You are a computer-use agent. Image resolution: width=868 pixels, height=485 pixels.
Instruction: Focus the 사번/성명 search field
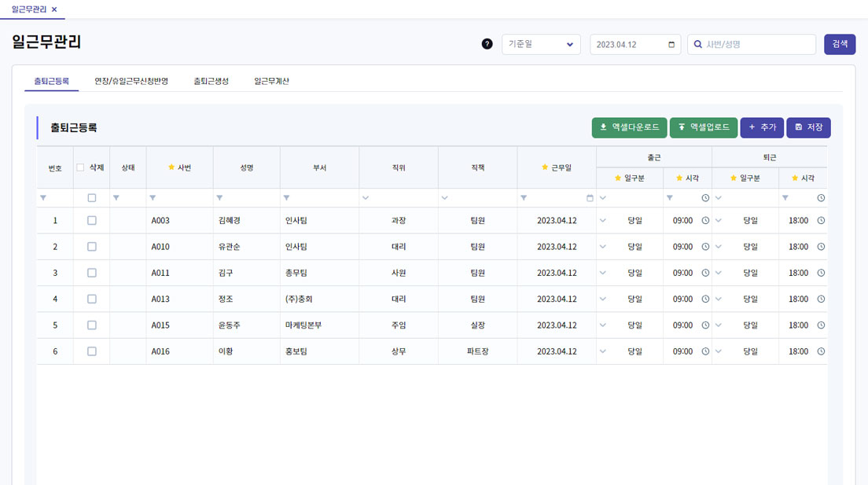pyautogui.click(x=752, y=44)
